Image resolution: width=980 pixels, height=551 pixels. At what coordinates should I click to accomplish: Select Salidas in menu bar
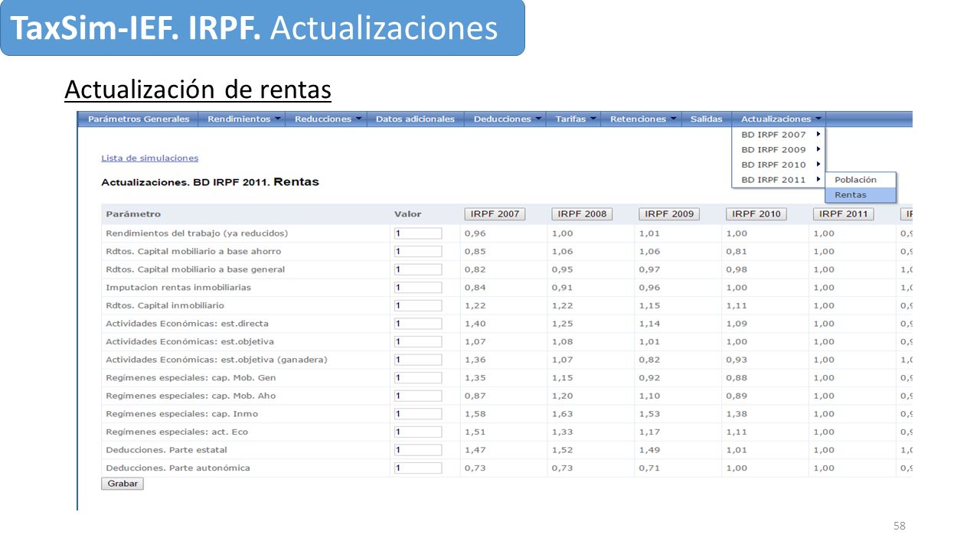pyautogui.click(x=706, y=119)
